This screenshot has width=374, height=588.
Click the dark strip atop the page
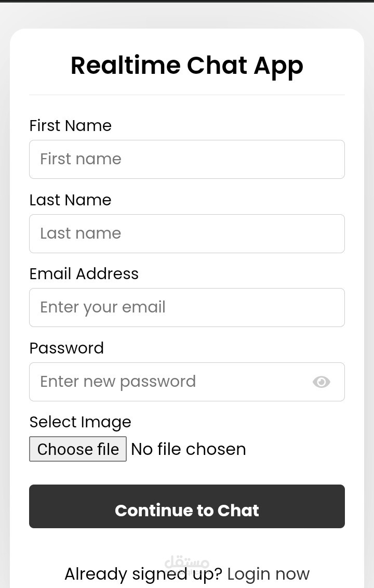coord(187,1)
